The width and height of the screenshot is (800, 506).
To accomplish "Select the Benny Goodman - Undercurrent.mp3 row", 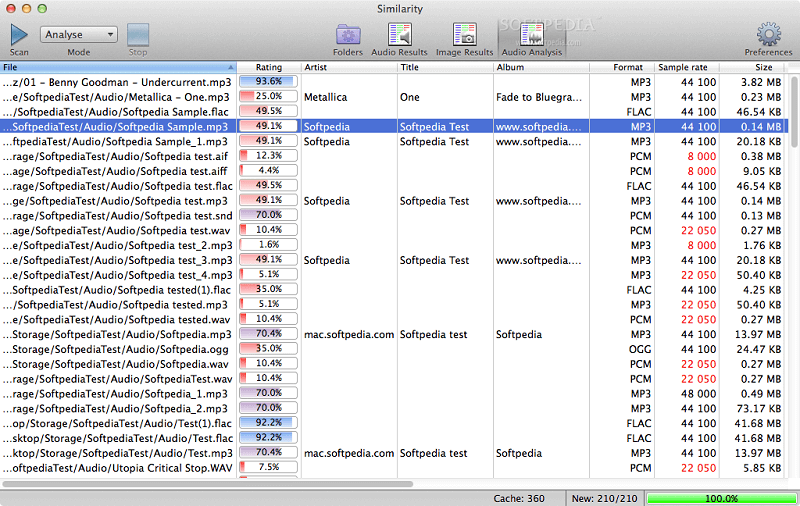I will (394, 82).
